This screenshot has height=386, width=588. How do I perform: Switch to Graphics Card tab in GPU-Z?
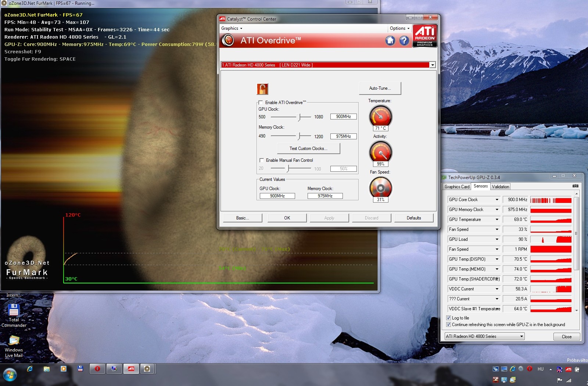coord(457,187)
